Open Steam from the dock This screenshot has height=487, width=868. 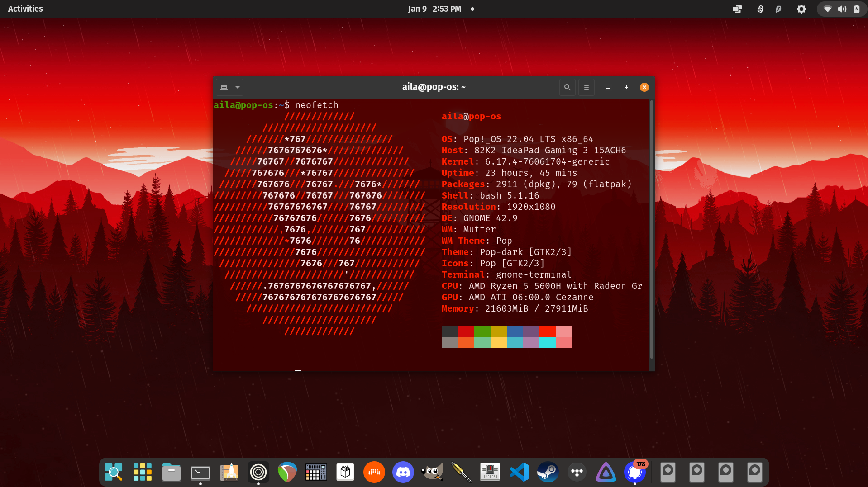[x=548, y=472]
